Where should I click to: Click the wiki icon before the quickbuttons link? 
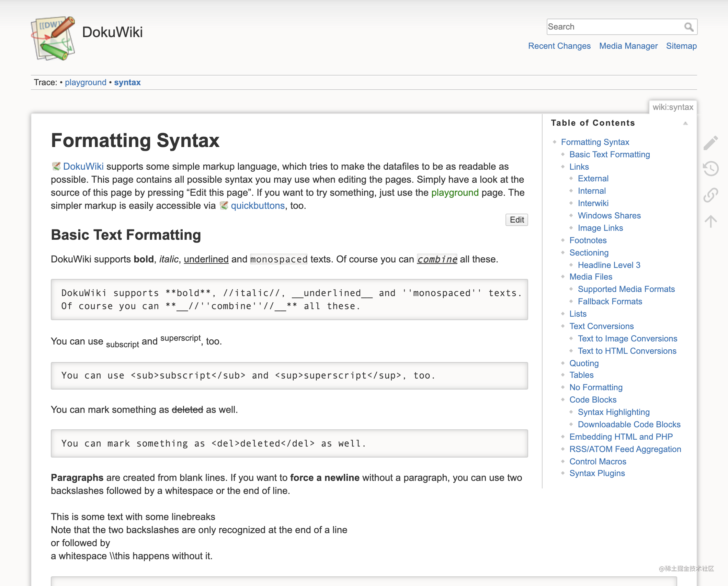[224, 205]
